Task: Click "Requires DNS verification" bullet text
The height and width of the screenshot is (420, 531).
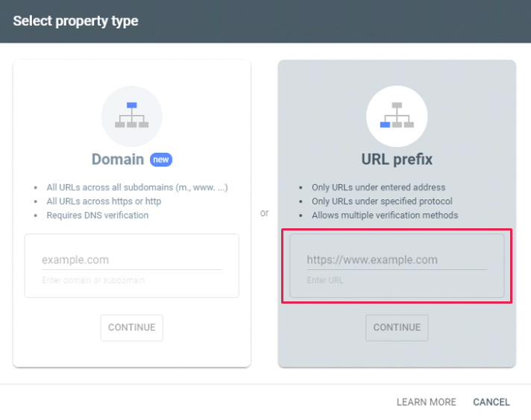Action: point(98,216)
